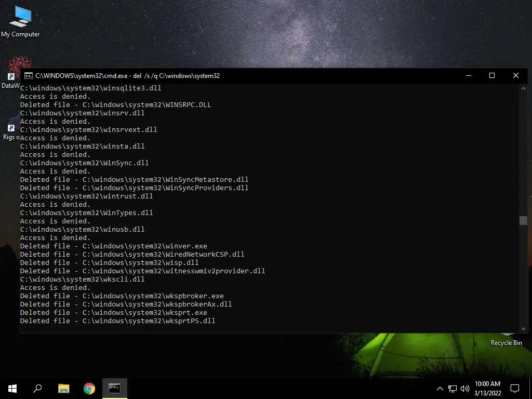Click the console scrollbar thumb
This screenshot has height=399, width=532.
(x=523, y=220)
